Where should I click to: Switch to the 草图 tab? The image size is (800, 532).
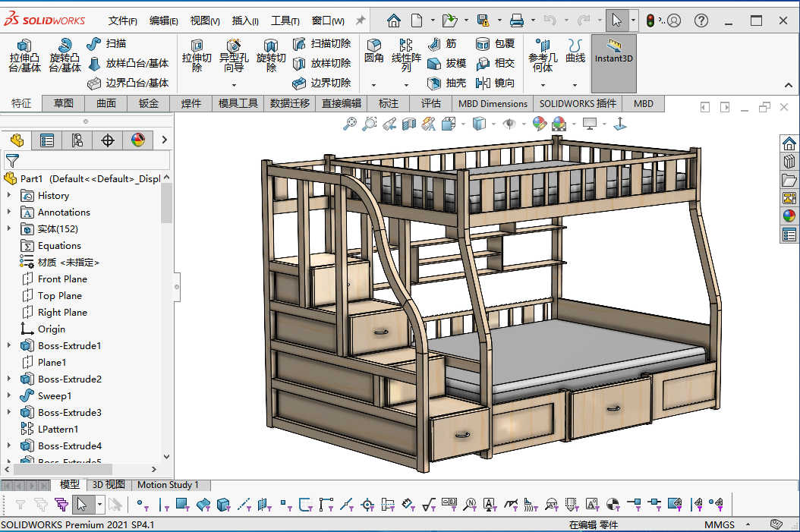click(63, 103)
